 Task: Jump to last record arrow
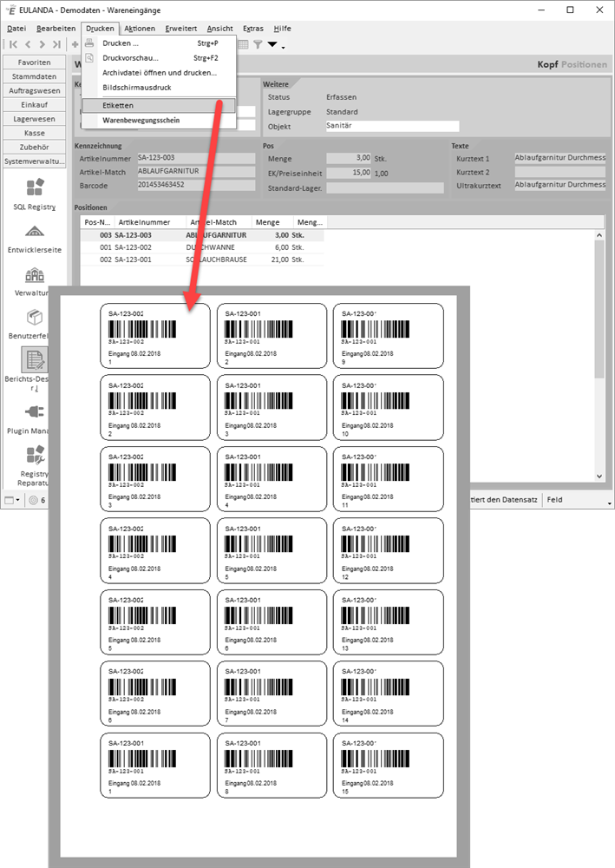click(x=56, y=44)
